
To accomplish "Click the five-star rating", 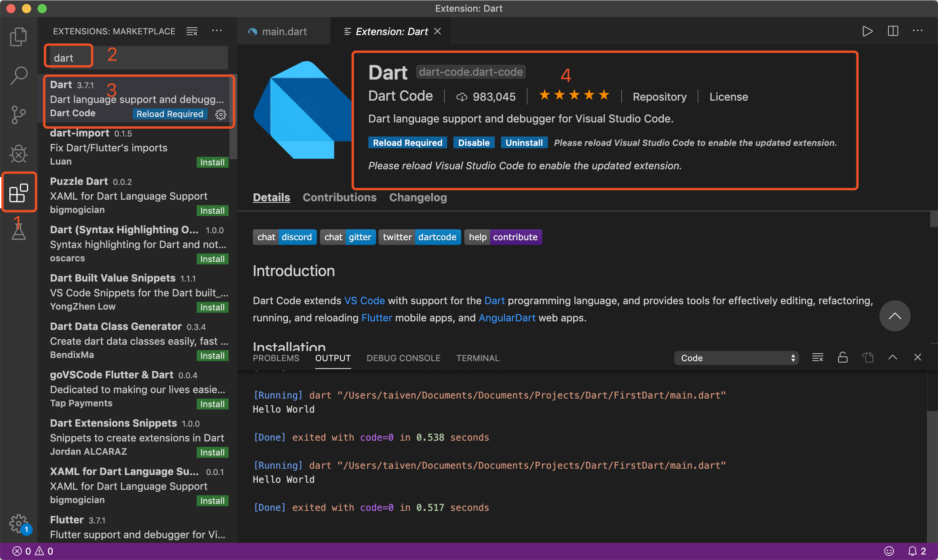I will pyautogui.click(x=574, y=95).
